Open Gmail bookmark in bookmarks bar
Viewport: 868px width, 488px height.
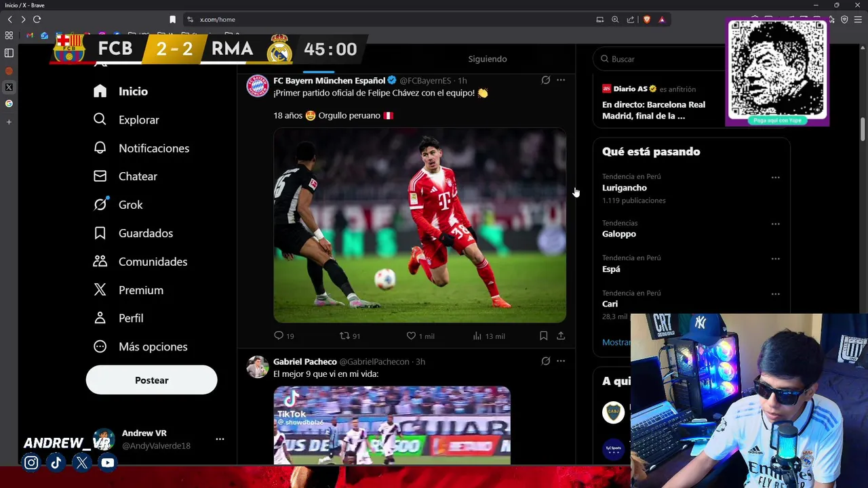(30, 35)
